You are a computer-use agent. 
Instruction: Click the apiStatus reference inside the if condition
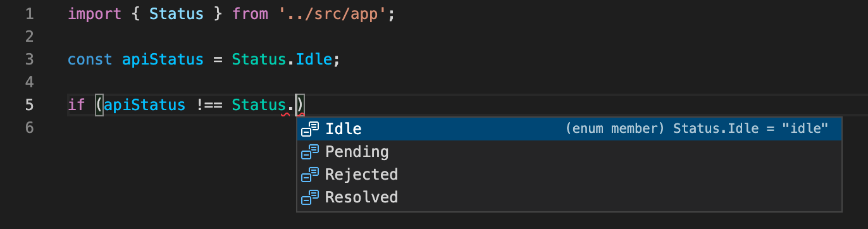[145, 105]
